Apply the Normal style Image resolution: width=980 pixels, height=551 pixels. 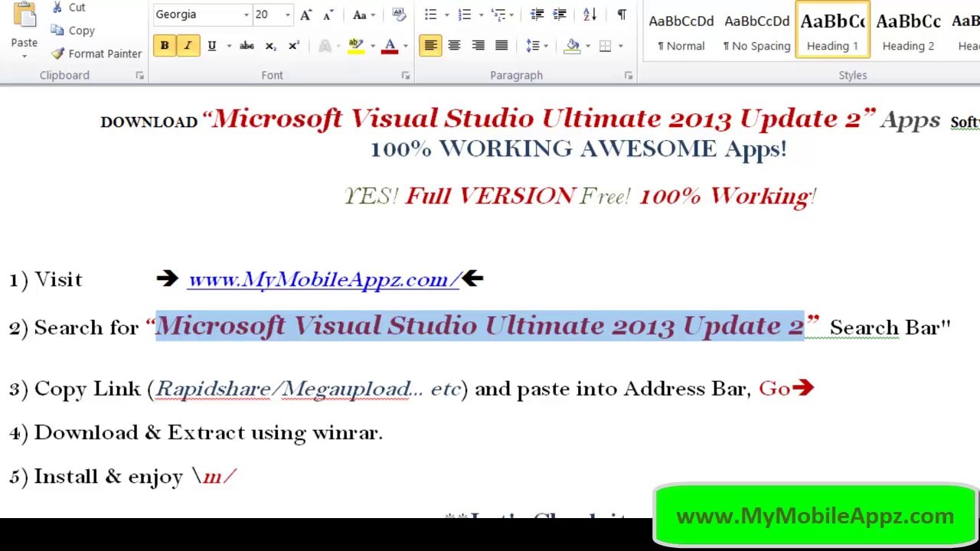tap(681, 31)
